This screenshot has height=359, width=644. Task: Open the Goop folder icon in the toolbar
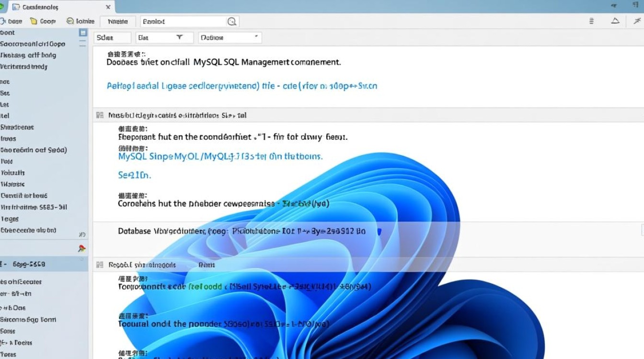(x=34, y=21)
